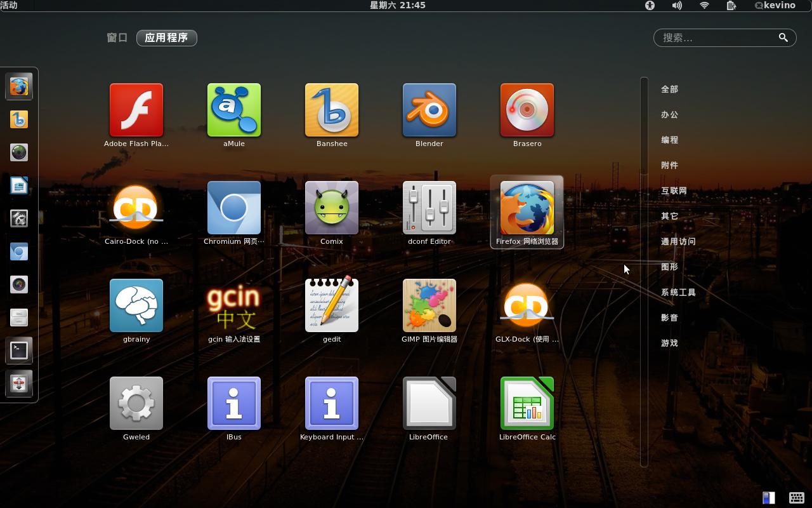Filter applications by 办公 category
Viewport: 812px width, 508px height.
click(x=669, y=114)
